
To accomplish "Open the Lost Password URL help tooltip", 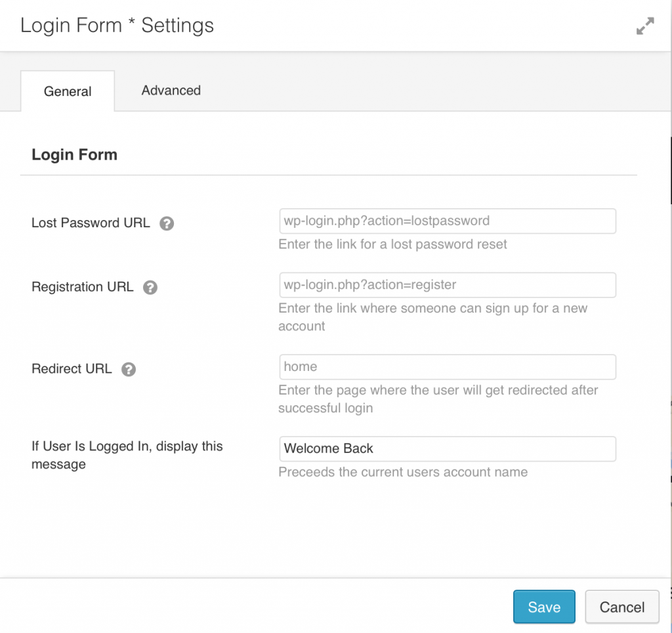I will (x=167, y=223).
